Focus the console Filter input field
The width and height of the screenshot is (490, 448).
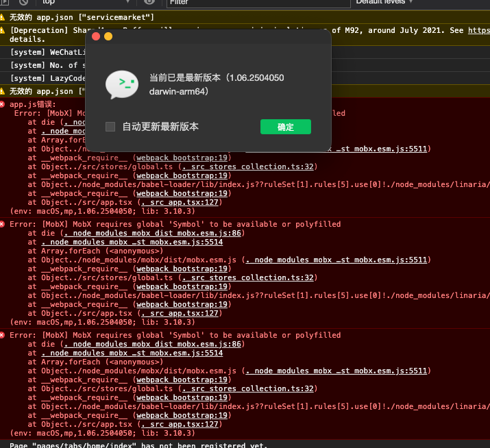[x=258, y=3]
